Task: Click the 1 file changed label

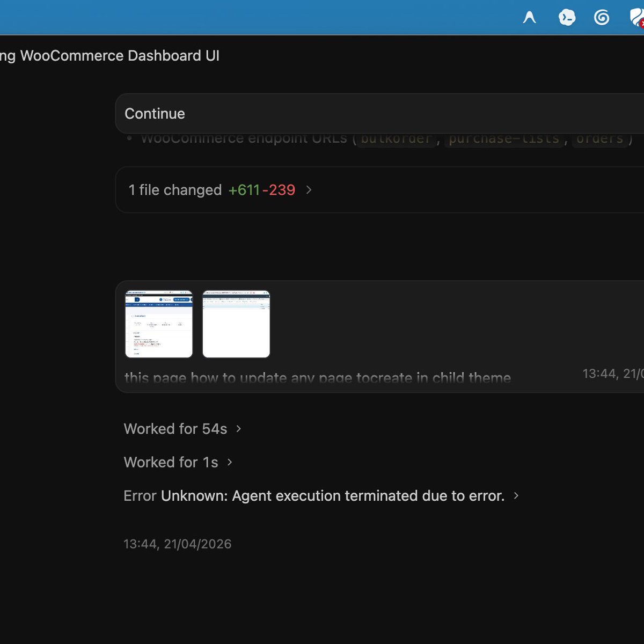Action: tap(175, 190)
